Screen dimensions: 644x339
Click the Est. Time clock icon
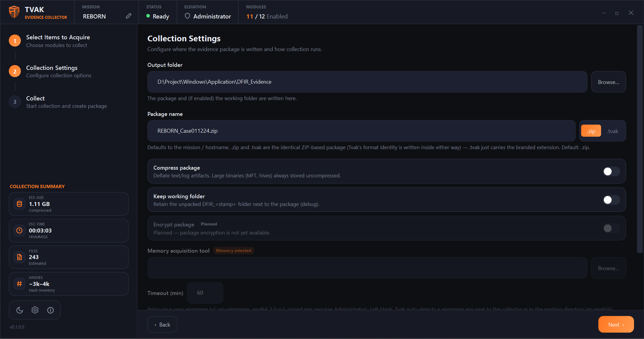19,230
